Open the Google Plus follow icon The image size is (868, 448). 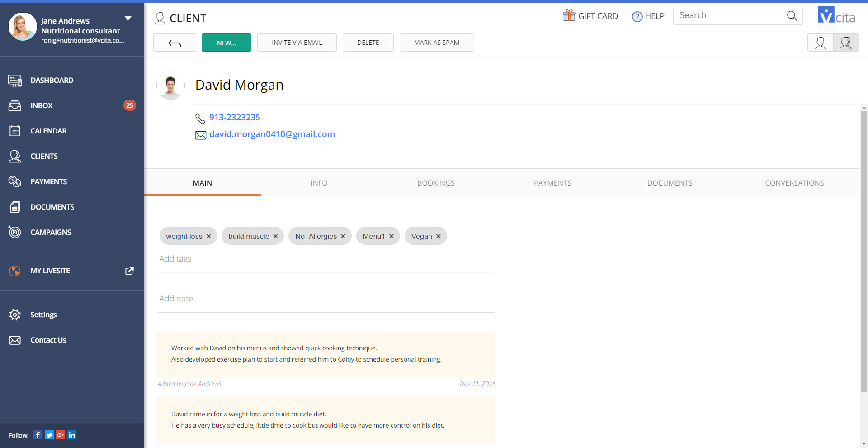[61, 435]
